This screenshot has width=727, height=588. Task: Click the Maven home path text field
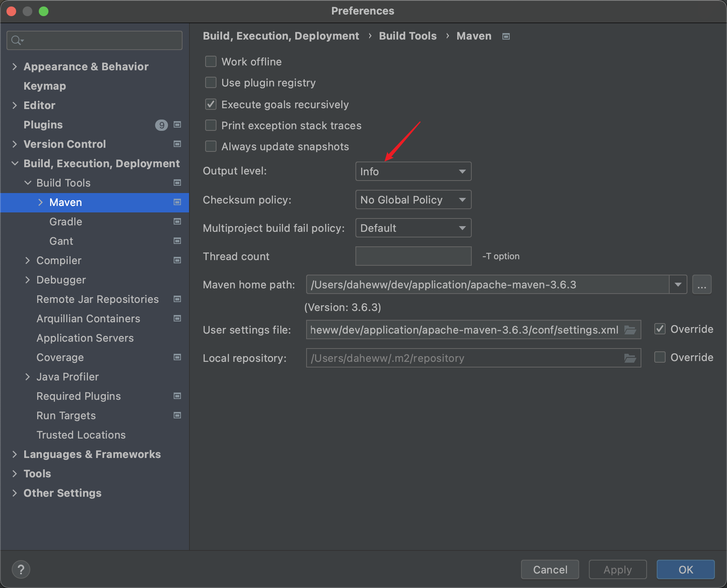(487, 285)
